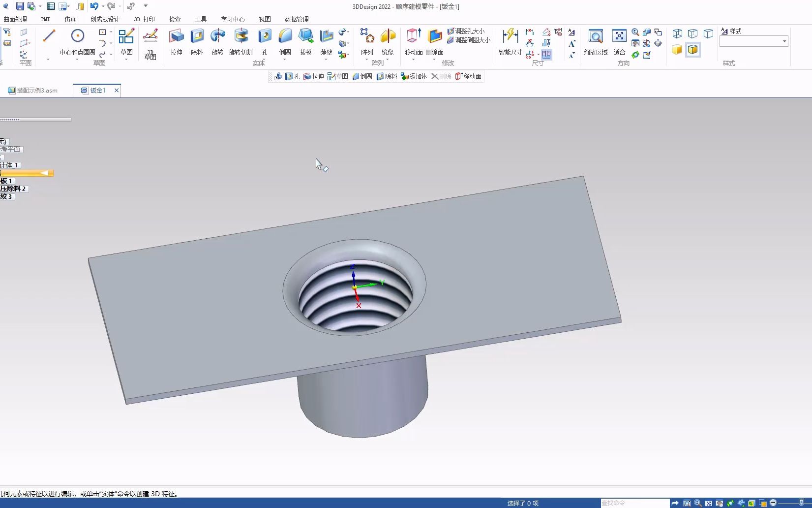Toggle the highlighted shaded view cube icon
This screenshot has height=508, width=812.
pos(693,50)
